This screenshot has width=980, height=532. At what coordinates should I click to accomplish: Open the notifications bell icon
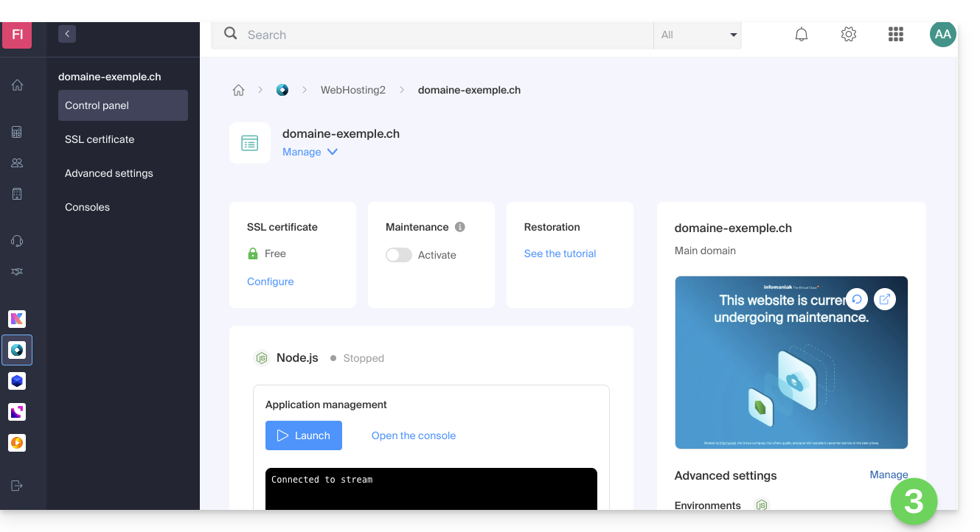[802, 35]
